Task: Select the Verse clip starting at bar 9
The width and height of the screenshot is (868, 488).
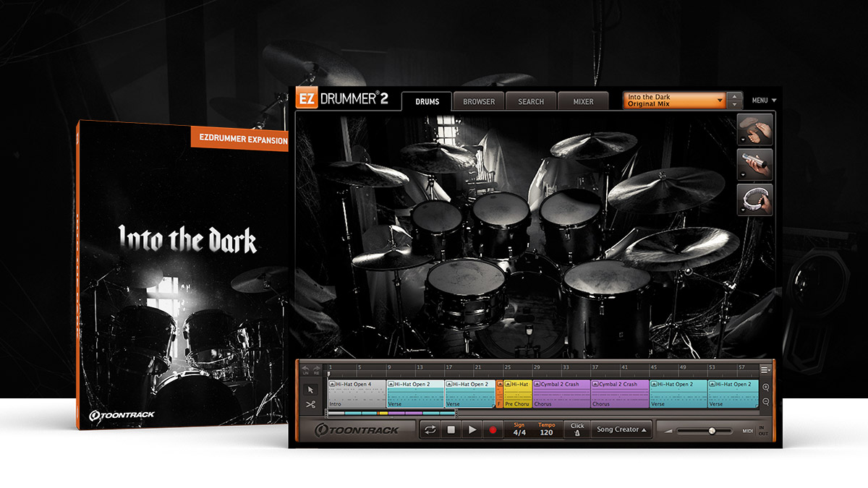Action: pos(415,394)
